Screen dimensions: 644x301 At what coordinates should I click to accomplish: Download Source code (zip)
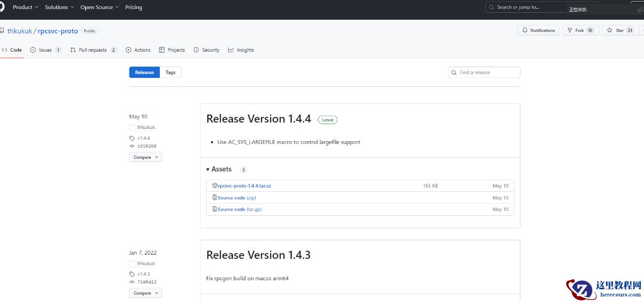pos(237,198)
